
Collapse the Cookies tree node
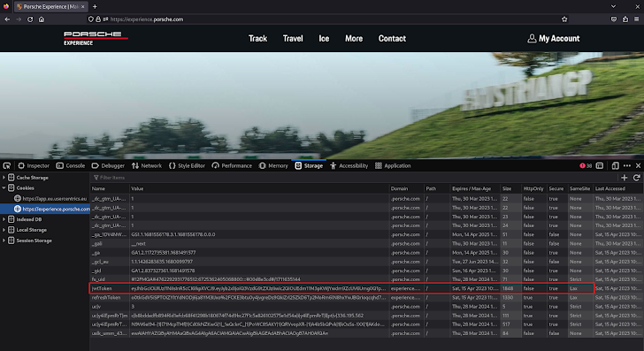point(4,188)
